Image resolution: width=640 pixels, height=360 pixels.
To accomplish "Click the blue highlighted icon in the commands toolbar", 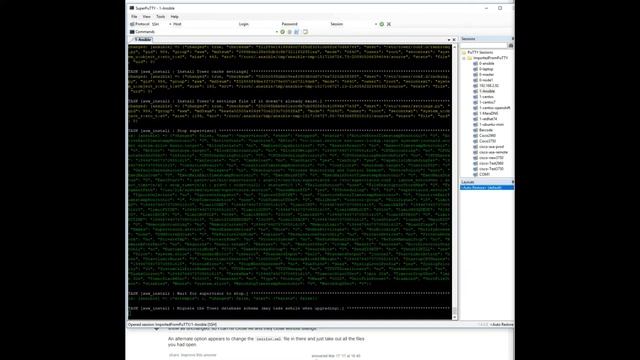I will click(296, 32).
